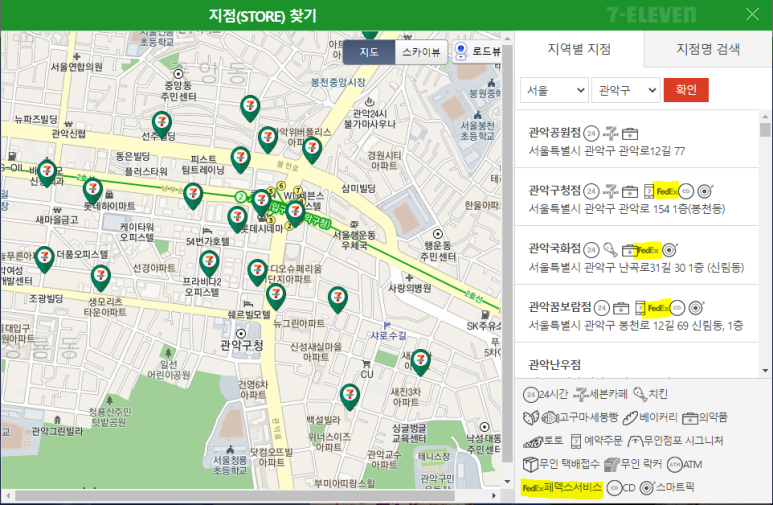Viewport: 773px width, 505px height.
Task: Click the smart pick icon on 관악구청점
Action: 705,191
